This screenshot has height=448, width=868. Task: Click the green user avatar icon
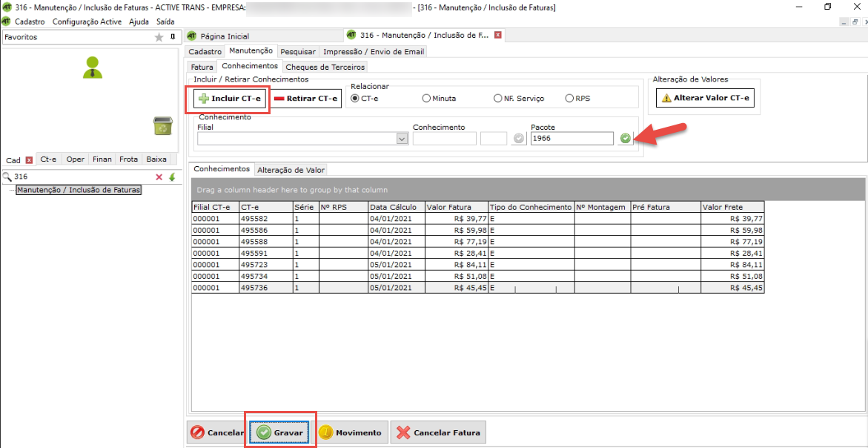point(93,67)
